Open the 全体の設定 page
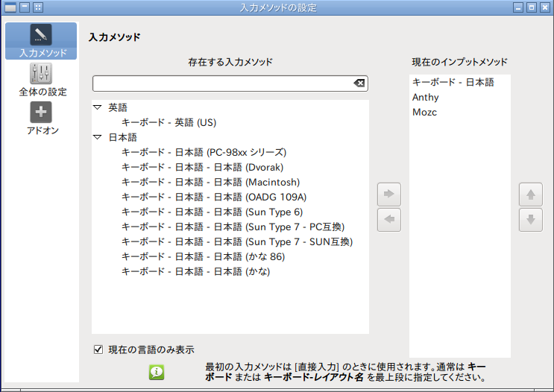The image size is (554, 392). 43,80
